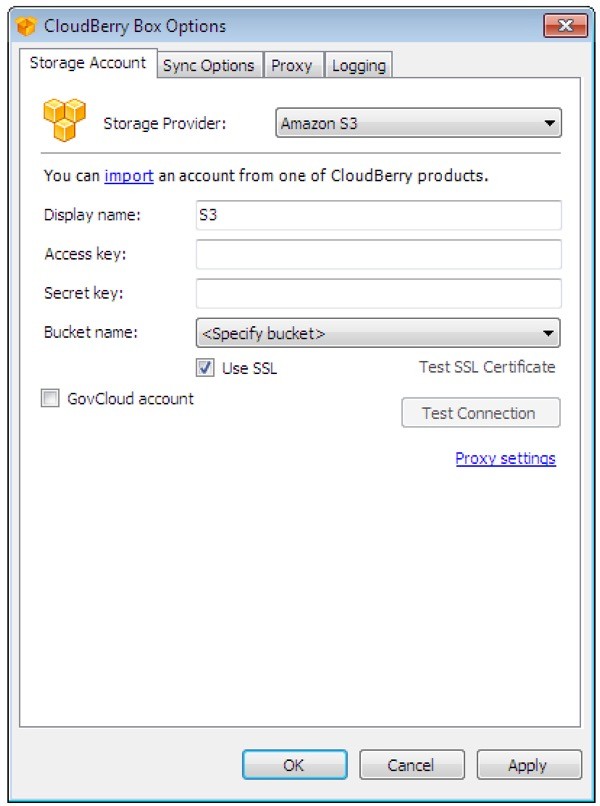Apply the current settings
This screenshot has height=806, width=600.
pos(528,764)
